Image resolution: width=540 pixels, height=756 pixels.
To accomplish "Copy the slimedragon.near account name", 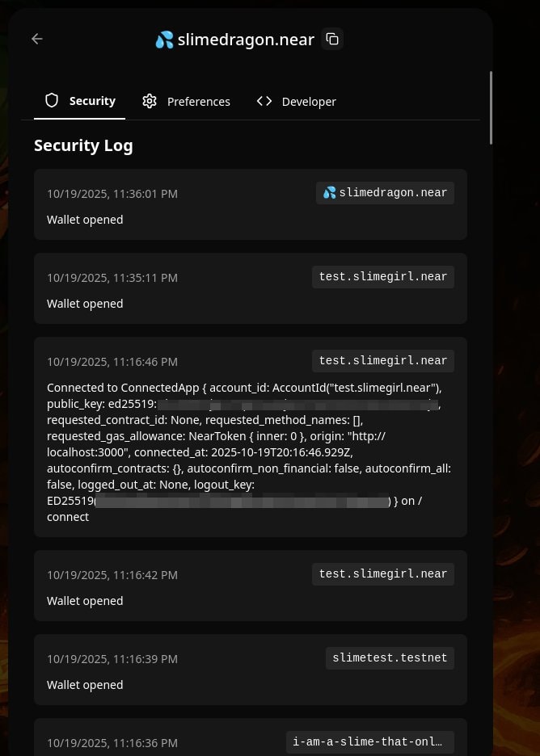I will (x=332, y=39).
